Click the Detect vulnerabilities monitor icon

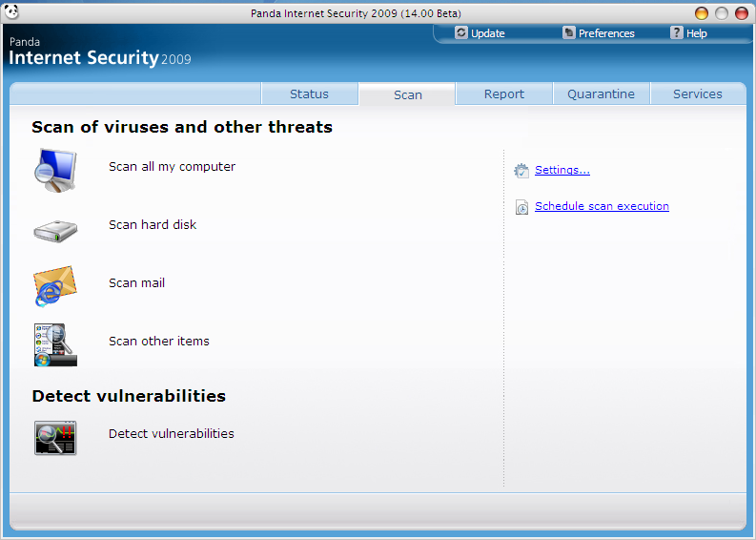tap(55, 438)
